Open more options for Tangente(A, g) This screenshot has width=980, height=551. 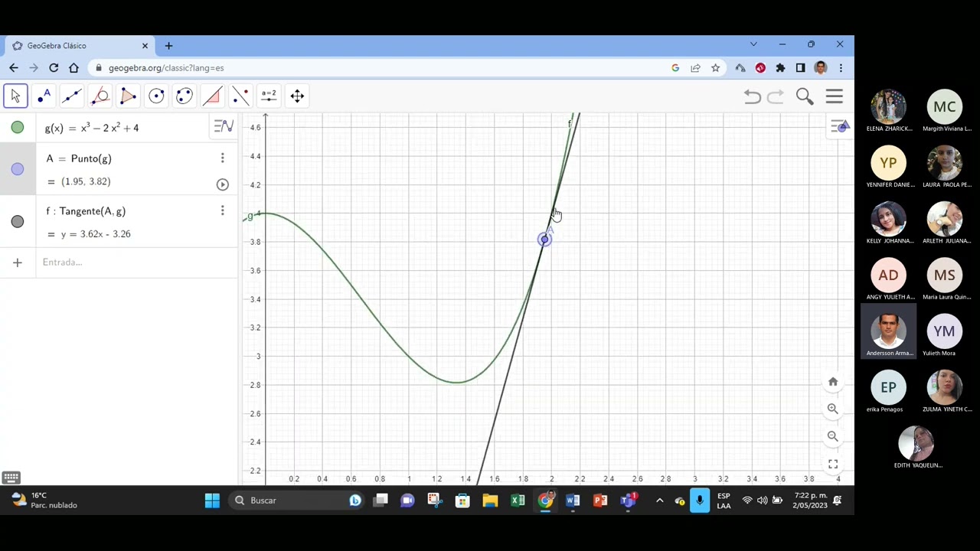click(x=223, y=210)
